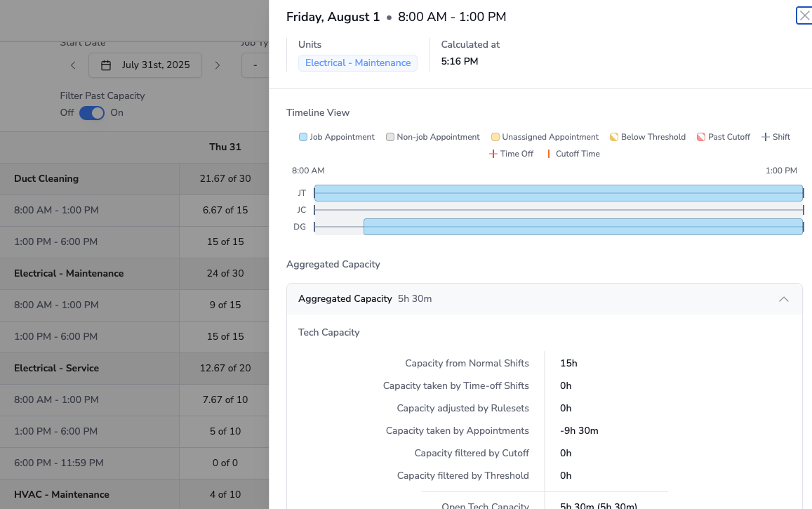Image resolution: width=812 pixels, height=509 pixels.
Task: Click the Past Cutoff legend icon
Action: 701,137
